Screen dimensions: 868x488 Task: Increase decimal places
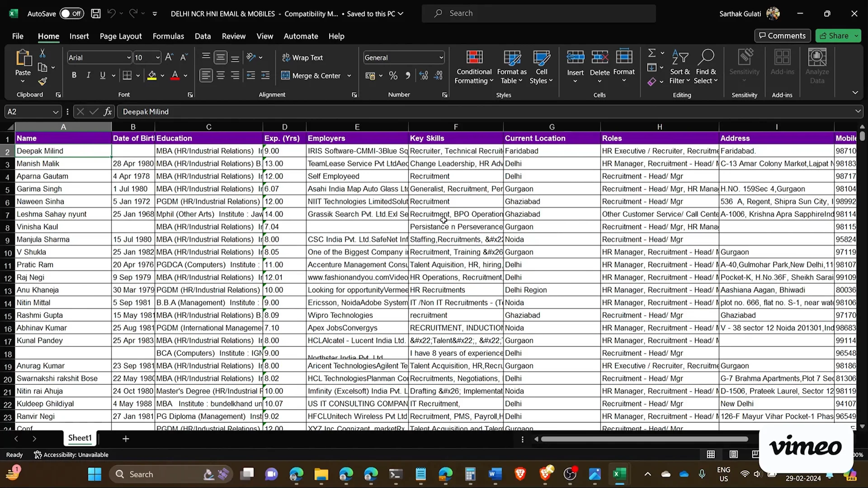coord(423,75)
